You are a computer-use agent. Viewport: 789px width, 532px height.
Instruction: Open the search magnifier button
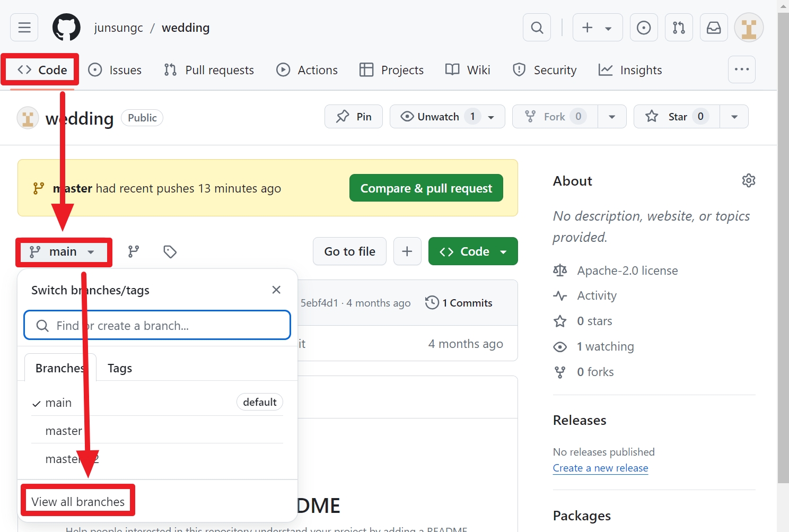(537, 28)
